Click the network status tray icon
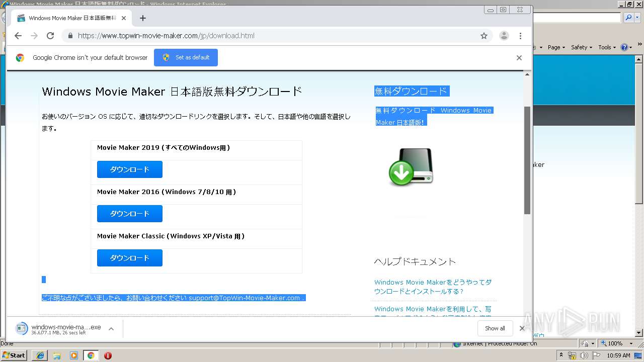 pos(572,355)
